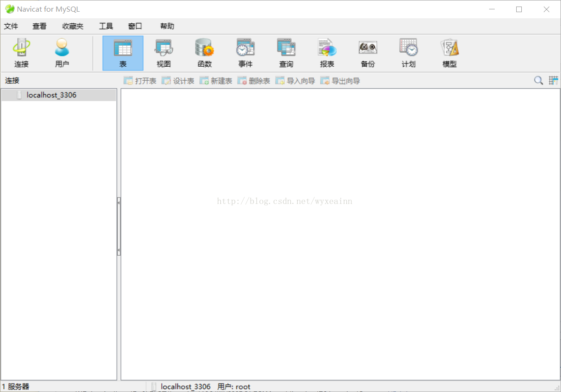
Task: Open the Tools (工具) menu
Action: point(106,26)
